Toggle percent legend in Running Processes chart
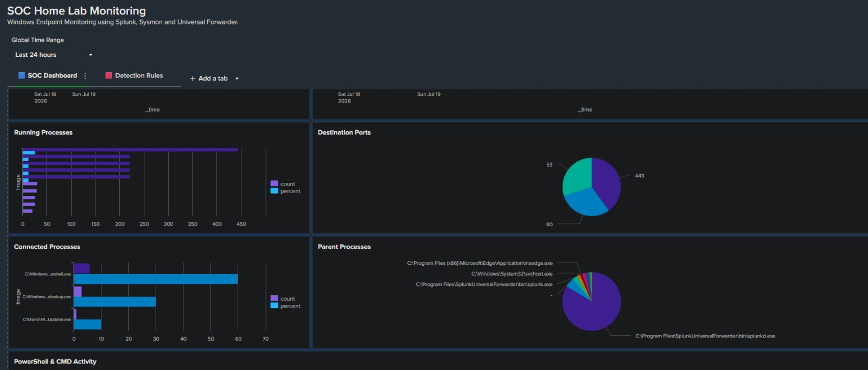 (x=285, y=191)
